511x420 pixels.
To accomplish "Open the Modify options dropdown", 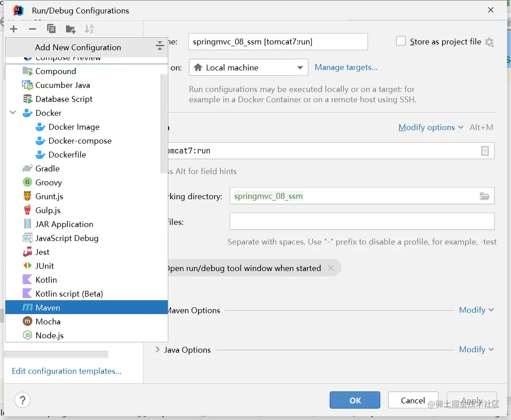I will coord(431,127).
